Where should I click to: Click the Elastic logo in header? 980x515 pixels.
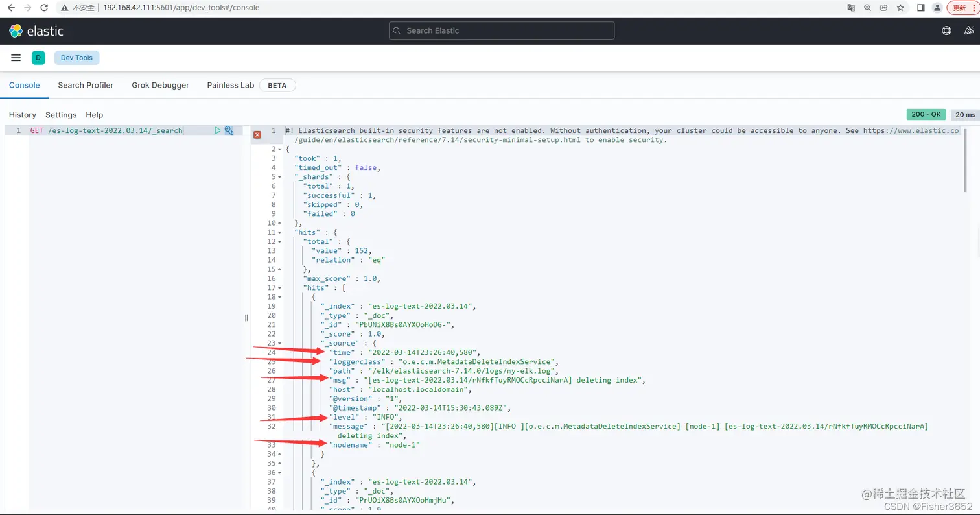coord(36,30)
